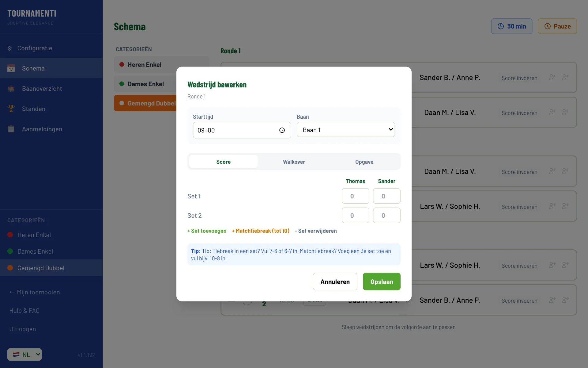Click Set 2 score field for Sander

coord(386,215)
